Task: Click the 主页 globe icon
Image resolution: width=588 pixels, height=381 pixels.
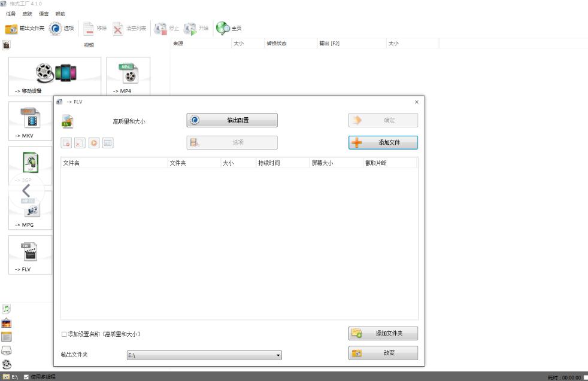Action: coord(223,28)
